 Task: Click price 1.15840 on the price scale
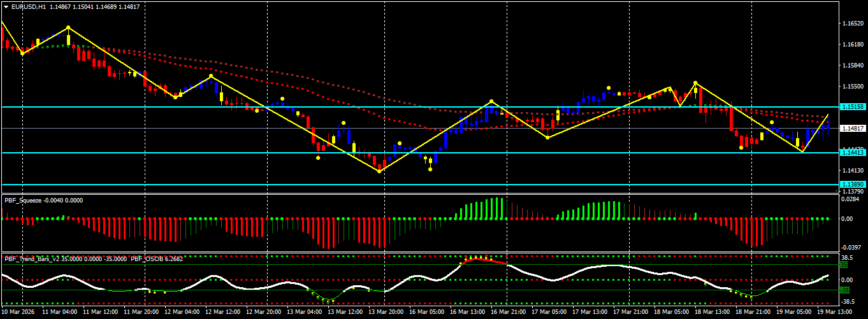pos(853,65)
